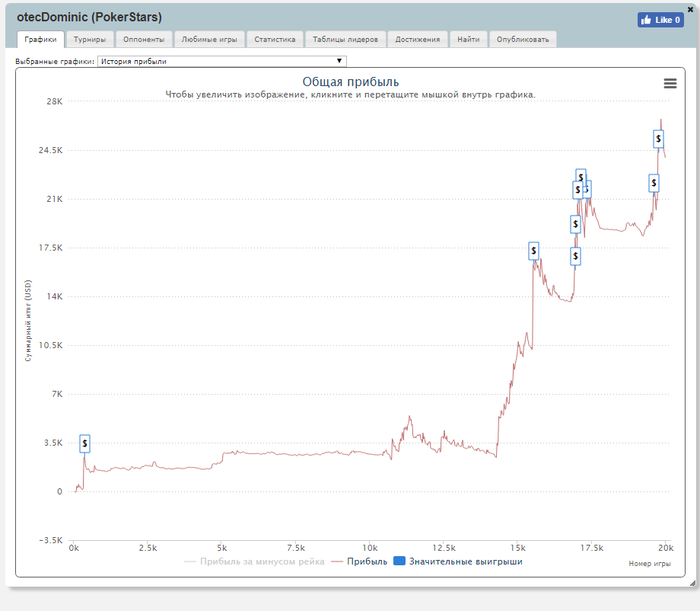
Task: Click the dollar marker just above 21K on right
Action: coord(654,183)
